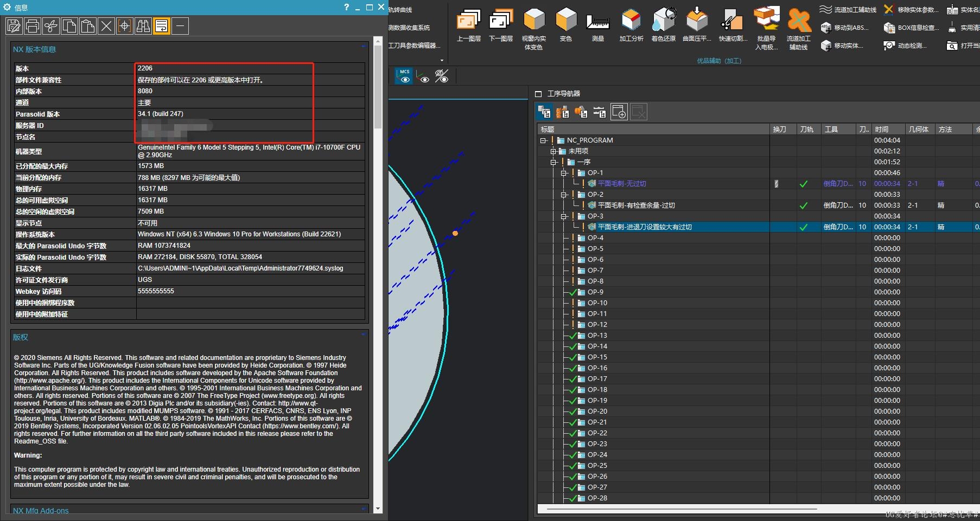Click 移动实体 move body command

[842, 46]
